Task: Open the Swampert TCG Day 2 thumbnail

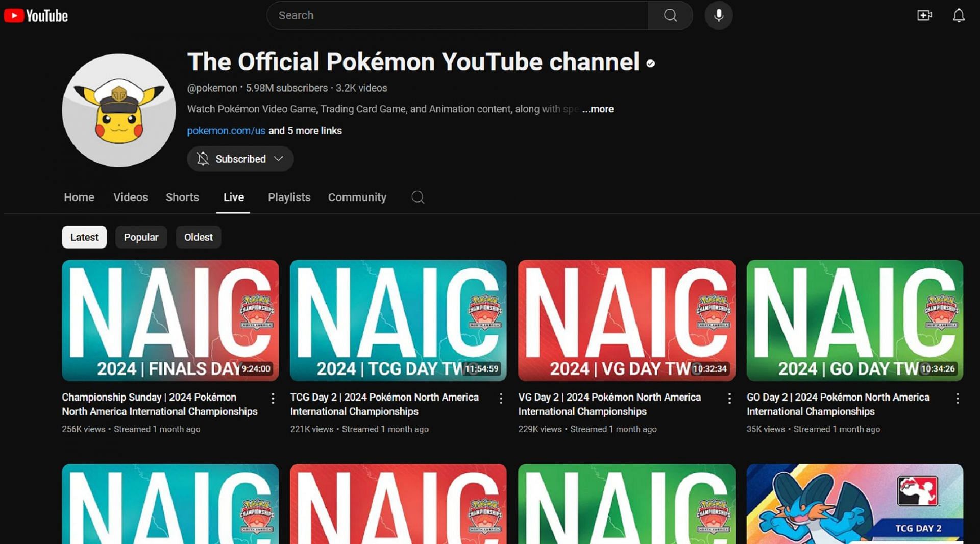Action: pyautogui.click(x=854, y=504)
